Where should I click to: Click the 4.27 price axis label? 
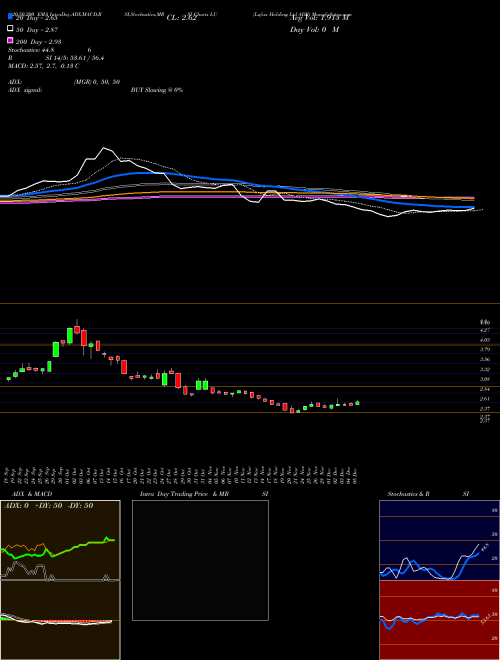click(x=485, y=330)
